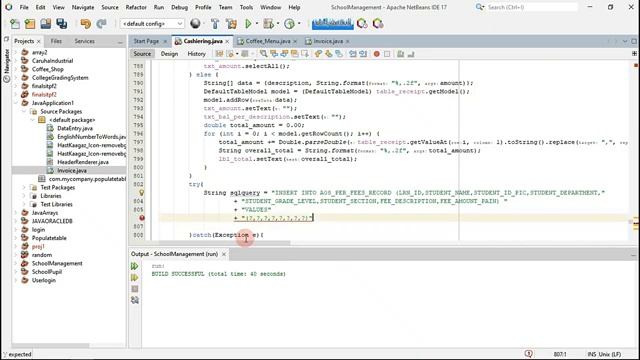
Task: Open notifications icon in status bar
Action: [x=529, y=354]
